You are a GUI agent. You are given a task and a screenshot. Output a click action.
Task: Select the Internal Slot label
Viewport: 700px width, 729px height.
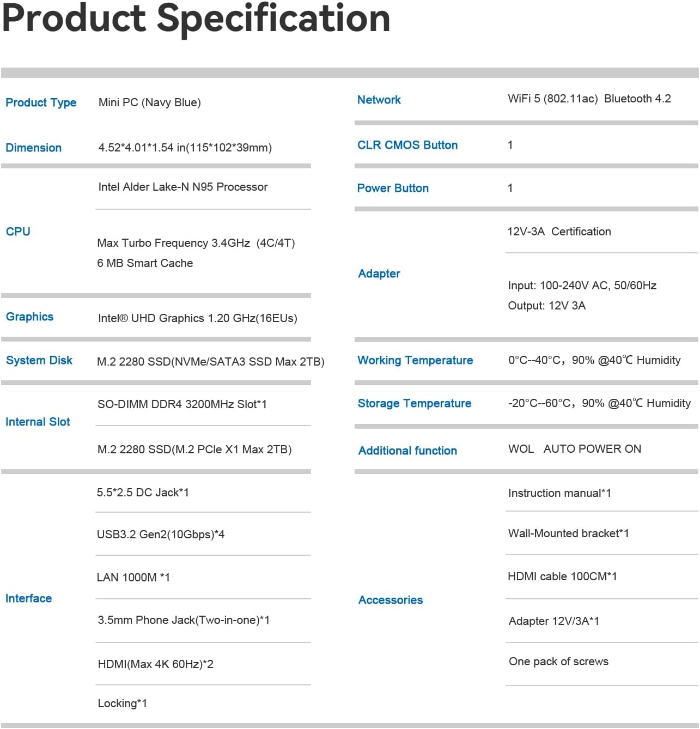coord(38,422)
